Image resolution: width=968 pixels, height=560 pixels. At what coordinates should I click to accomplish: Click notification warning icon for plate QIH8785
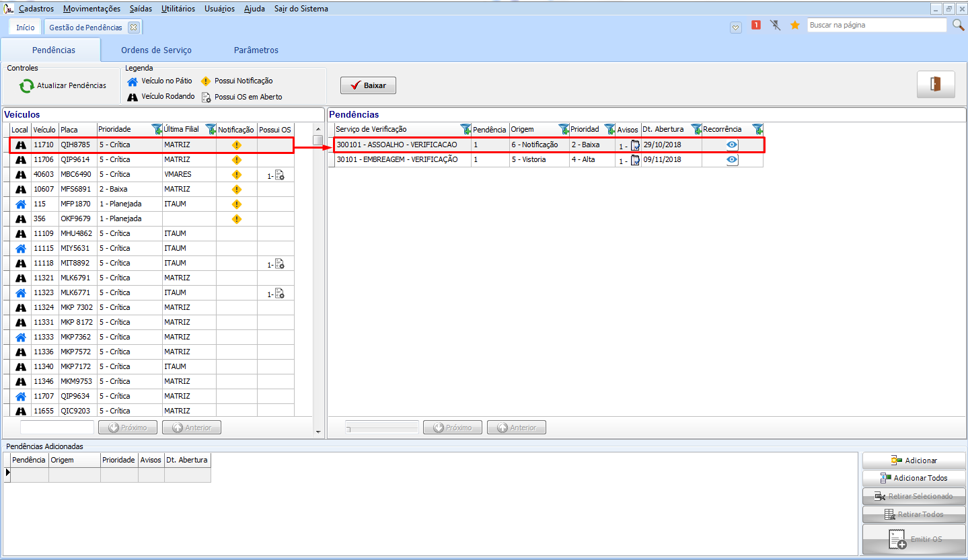tap(236, 145)
